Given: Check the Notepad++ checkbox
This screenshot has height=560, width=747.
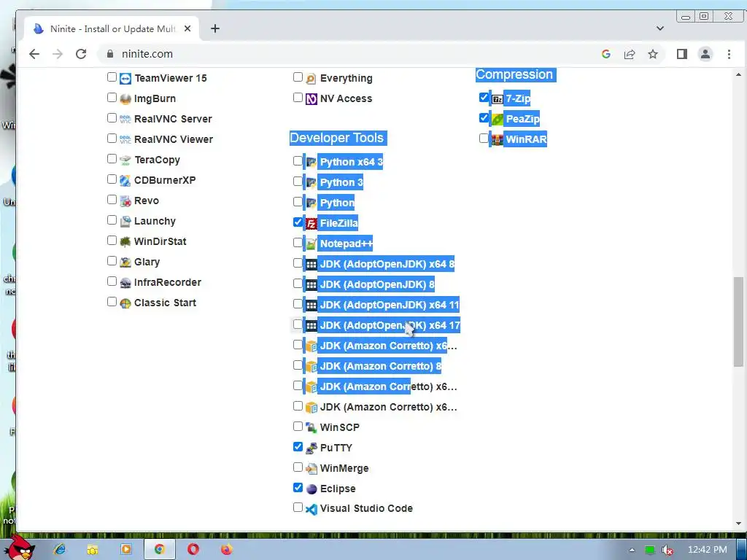Looking at the screenshot, I should (298, 242).
